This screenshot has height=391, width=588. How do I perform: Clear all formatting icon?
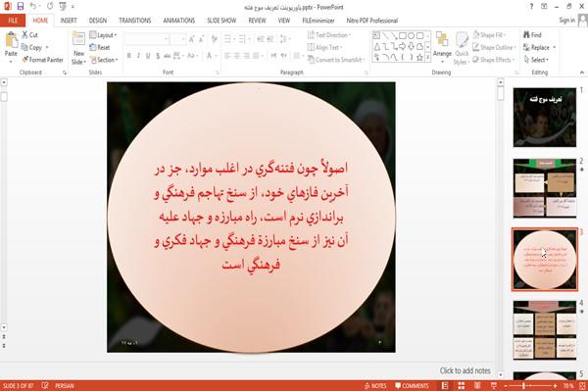(x=214, y=38)
